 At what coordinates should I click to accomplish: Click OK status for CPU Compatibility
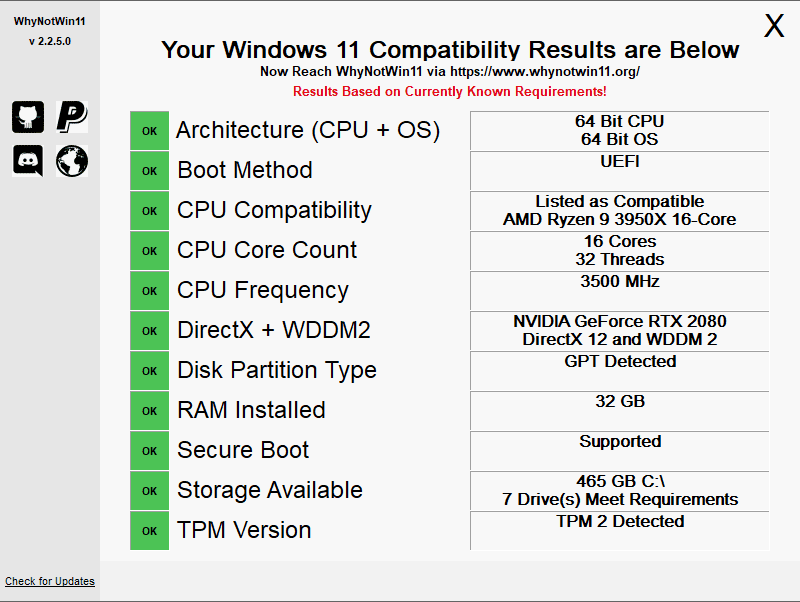(x=150, y=211)
